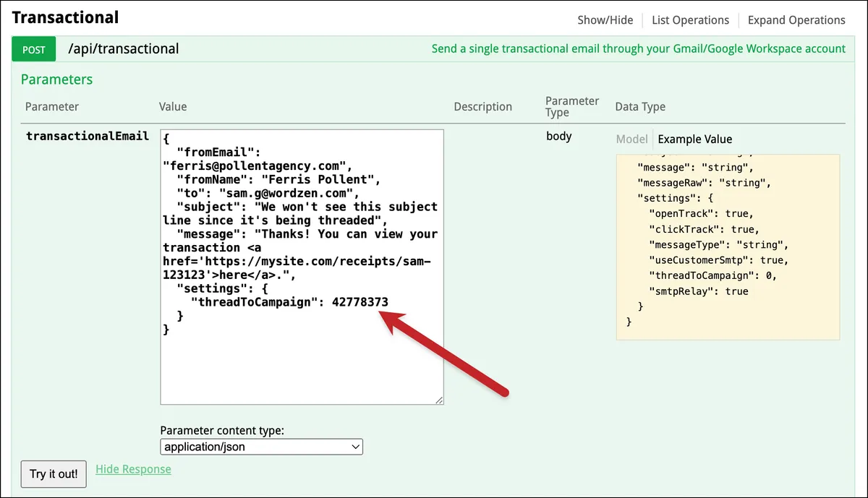868x498 pixels.
Task: Click the green POST method badge
Action: [x=34, y=50]
